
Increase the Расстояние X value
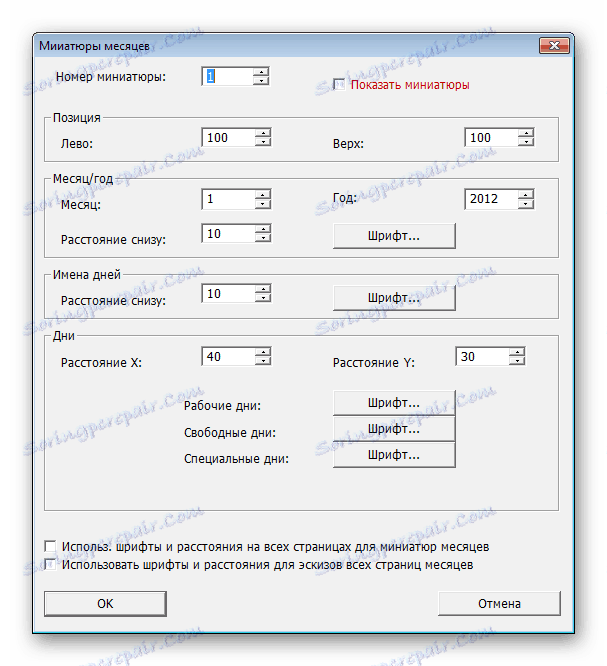coord(263,352)
